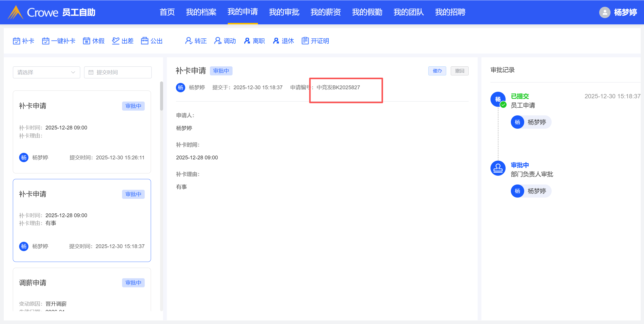Switch to 我的审批 tab

pos(284,12)
